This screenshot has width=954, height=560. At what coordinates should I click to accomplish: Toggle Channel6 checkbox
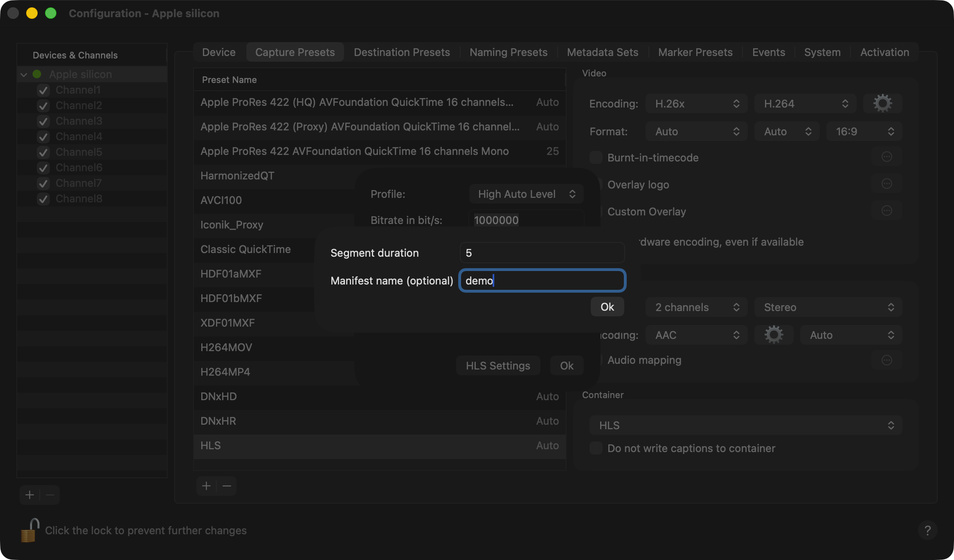43,168
